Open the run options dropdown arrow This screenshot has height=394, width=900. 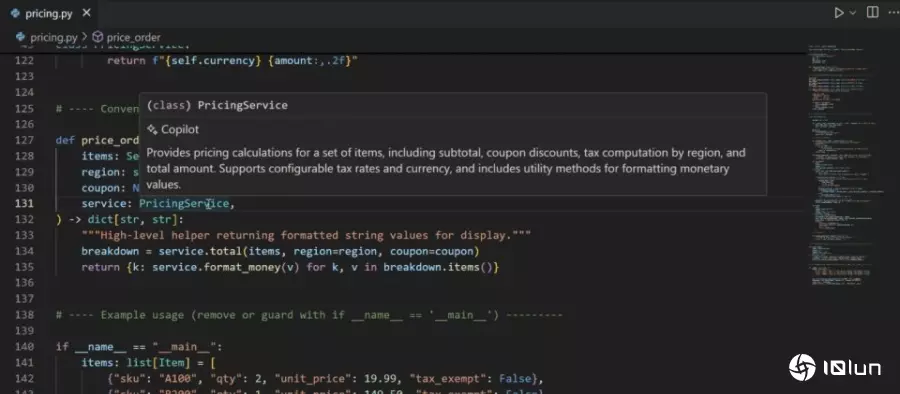click(x=853, y=13)
